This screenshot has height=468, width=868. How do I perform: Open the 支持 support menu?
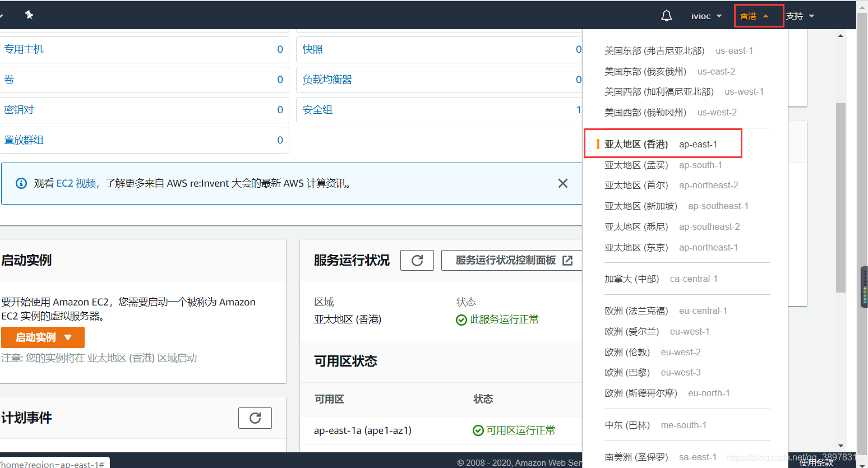click(800, 16)
